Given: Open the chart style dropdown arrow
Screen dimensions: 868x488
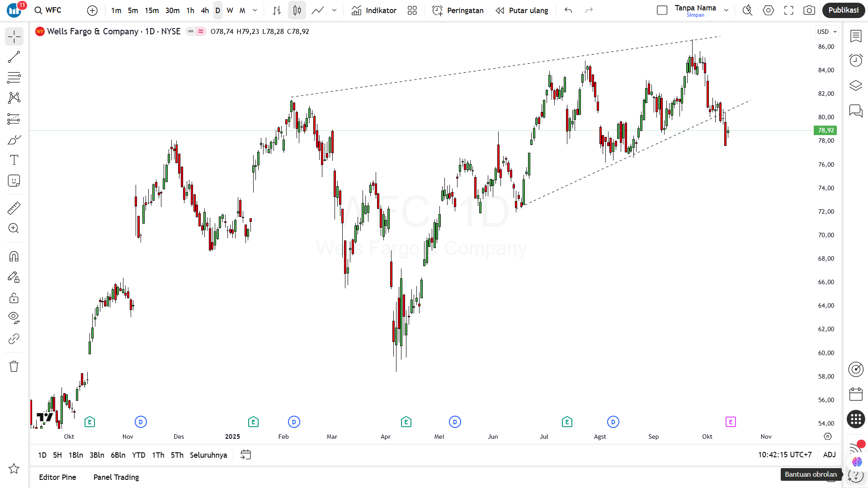Looking at the screenshot, I should 335,10.
